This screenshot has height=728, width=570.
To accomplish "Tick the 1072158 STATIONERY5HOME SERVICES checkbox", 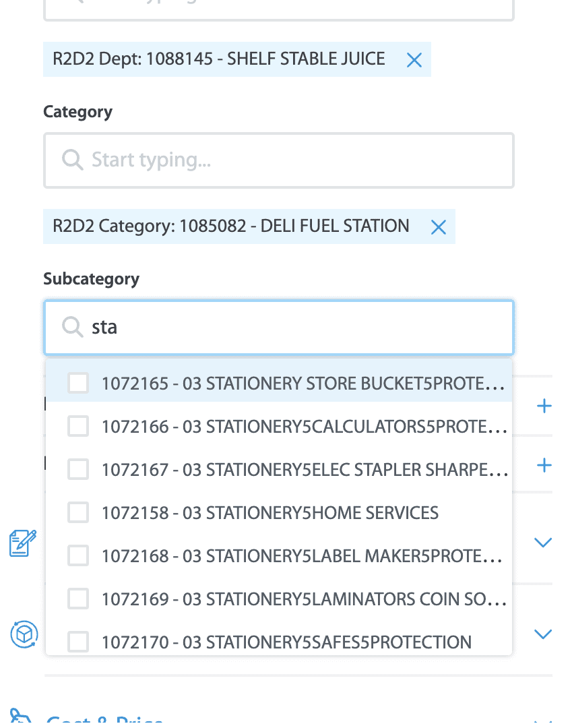I will [78, 512].
